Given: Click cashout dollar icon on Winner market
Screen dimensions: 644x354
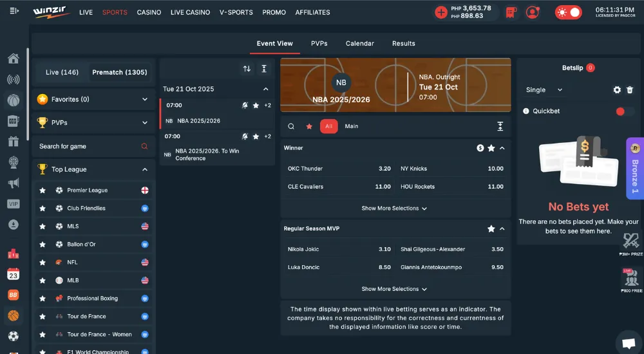Looking at the screenshot, I should (x=480, y=148).
